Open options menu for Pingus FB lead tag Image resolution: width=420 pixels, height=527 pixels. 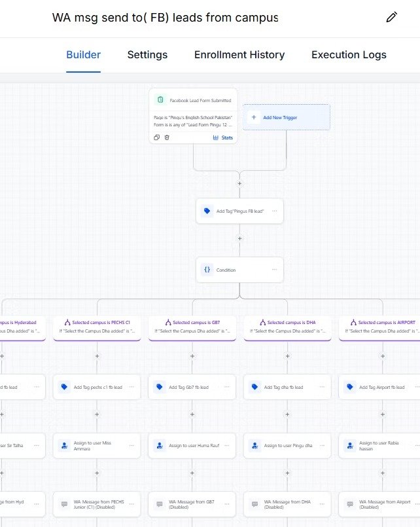pyautogui.click(x=275, y=211)
